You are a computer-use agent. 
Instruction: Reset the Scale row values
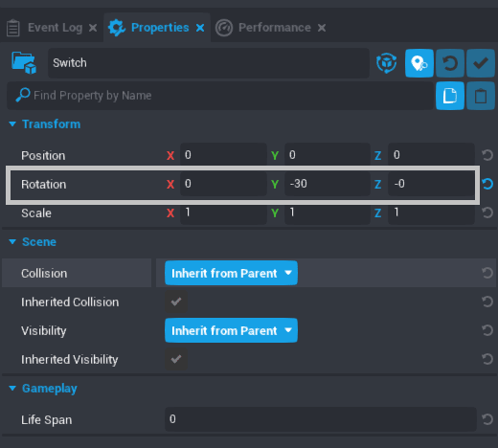click(487, 213)
